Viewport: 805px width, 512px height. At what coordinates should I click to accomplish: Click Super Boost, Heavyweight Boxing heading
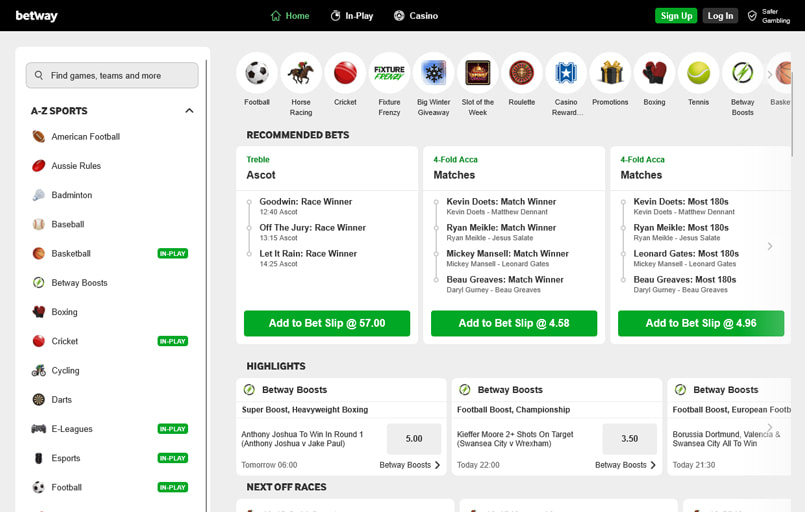[305, 410]
